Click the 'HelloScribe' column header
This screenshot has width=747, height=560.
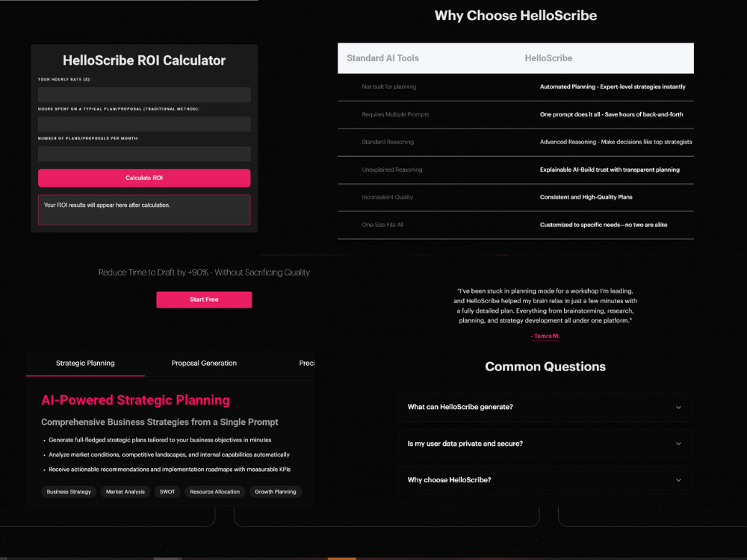coord(548,58)
